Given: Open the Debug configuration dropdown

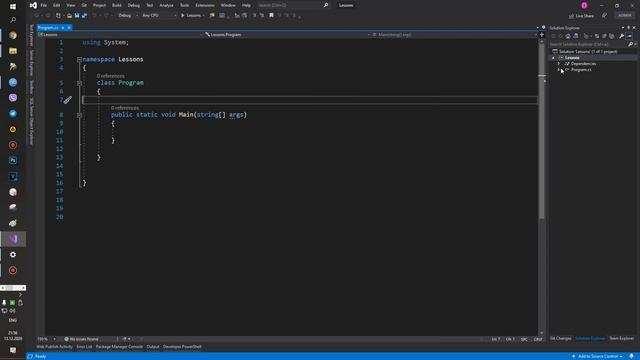Looking at the screenshot, I should coord(127,16).
